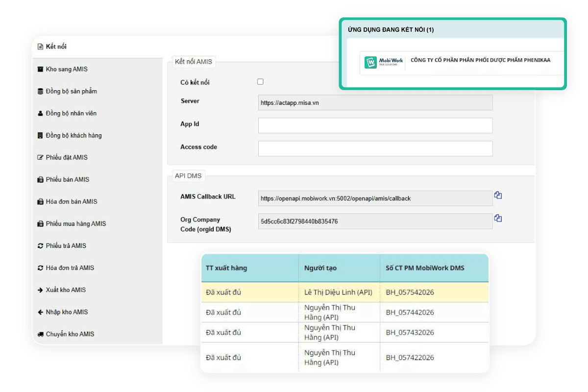Screen dimensions: 588x392
Task: Open Nhập kho AMIS section
Action: tap(67, 312)
